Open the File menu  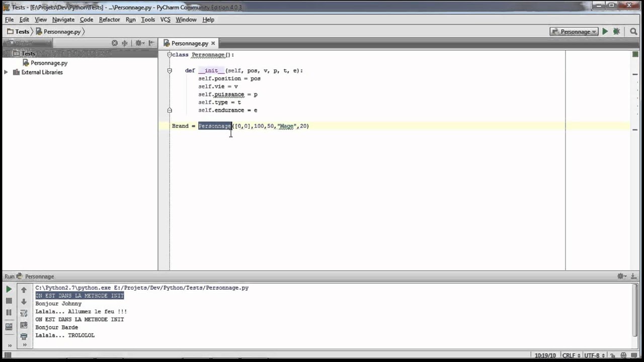point(10,20)
